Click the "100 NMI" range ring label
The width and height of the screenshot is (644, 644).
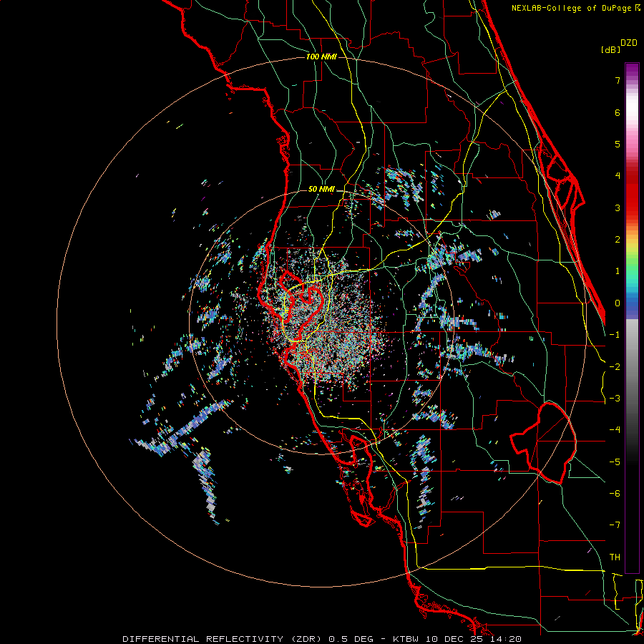click(321, 57)
